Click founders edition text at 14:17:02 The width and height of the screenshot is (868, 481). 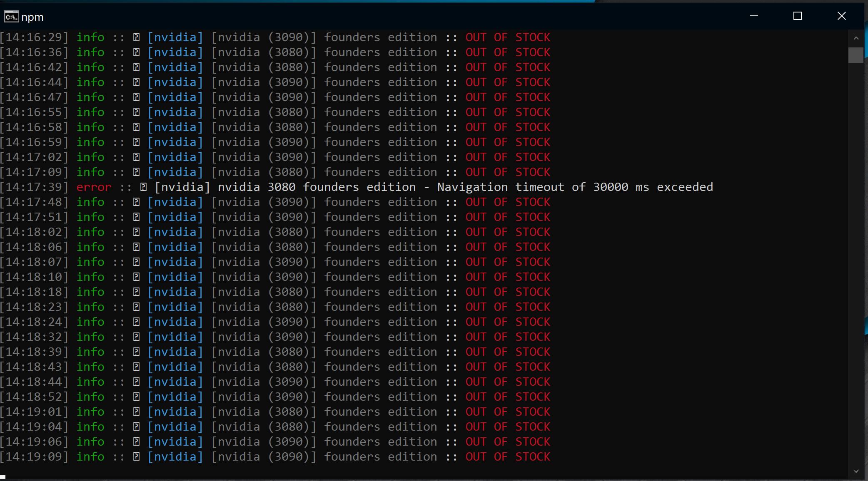click(380, 157)
